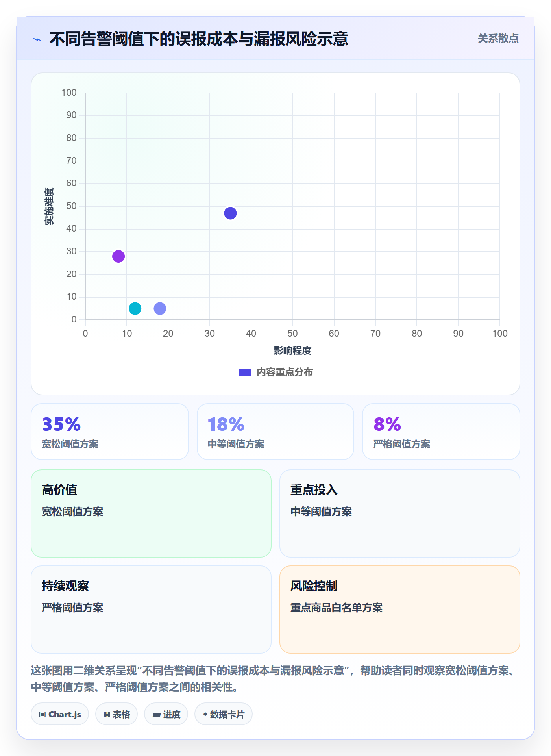The width and height of the screenshot is (551, 756).
Task: Click the 实施难度 y-axis title
Action: pyautogui.click(x=49, y=206)
